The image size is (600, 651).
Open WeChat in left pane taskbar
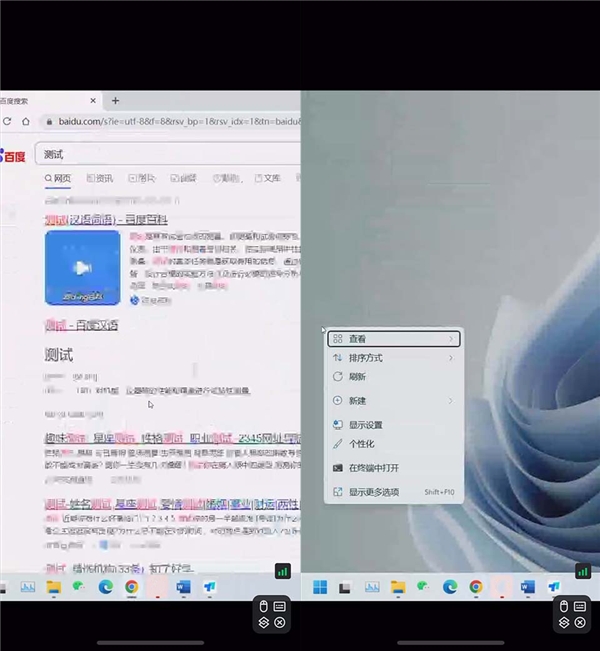[x=79, y=586]
